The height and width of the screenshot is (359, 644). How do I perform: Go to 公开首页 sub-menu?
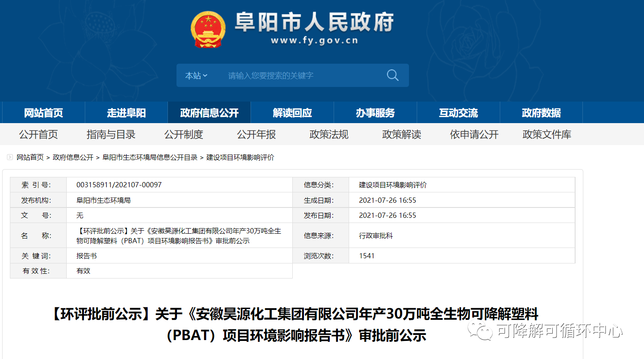tap(38, 134)
